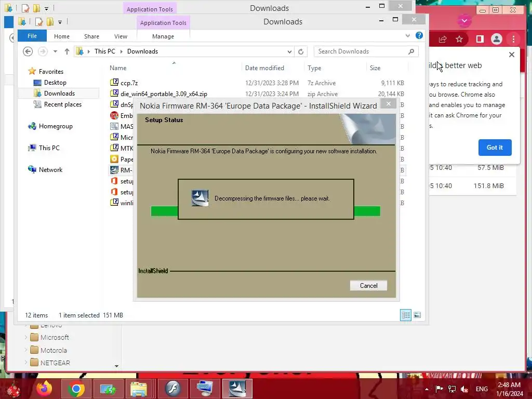Bookmark page with Chrome star icon

coord(459,39)
